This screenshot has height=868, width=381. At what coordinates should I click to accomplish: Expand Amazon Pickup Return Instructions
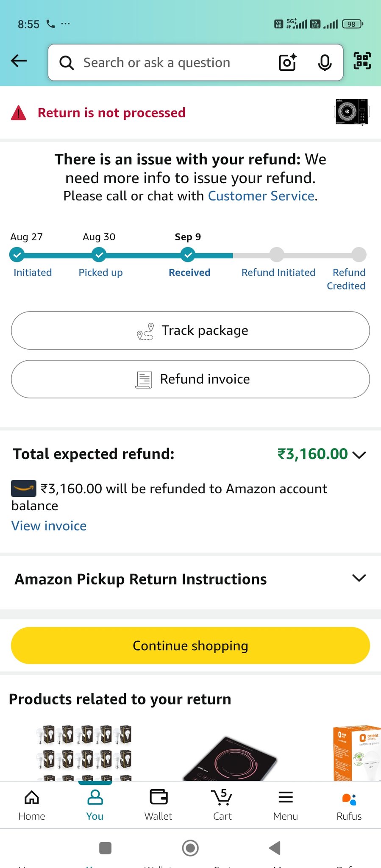click(x=359, y=579)
